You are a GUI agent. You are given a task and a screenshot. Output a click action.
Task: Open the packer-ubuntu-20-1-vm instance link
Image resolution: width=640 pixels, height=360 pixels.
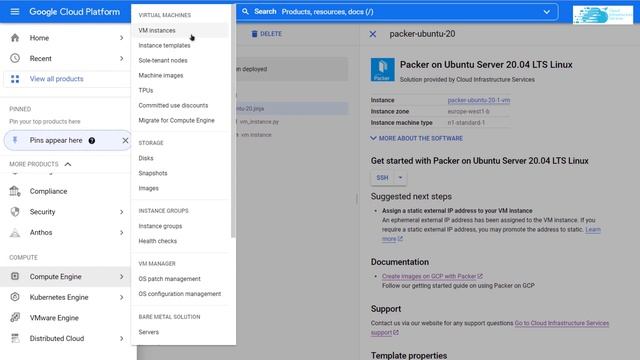pyautogui.click(x=478, y=100)
